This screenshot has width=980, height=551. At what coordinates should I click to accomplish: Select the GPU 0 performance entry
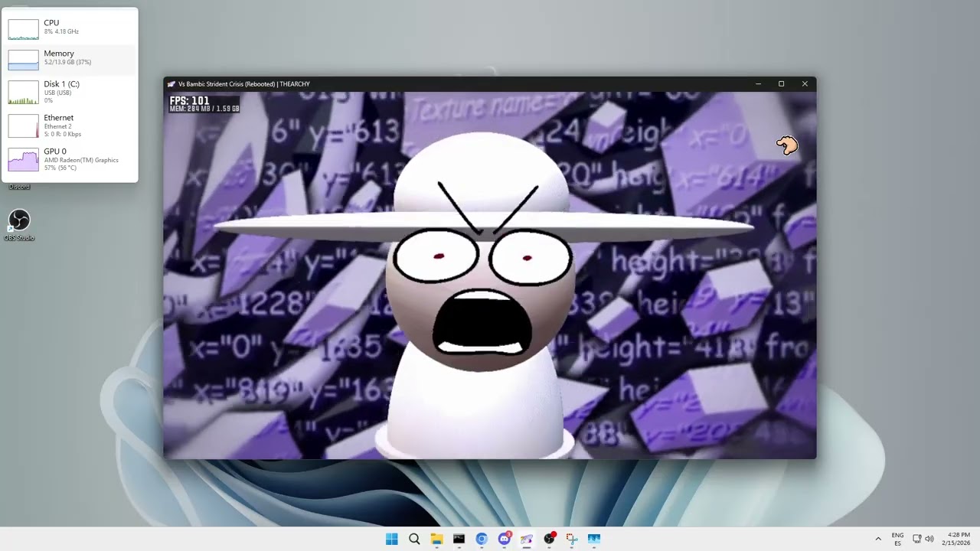(70, 159)
